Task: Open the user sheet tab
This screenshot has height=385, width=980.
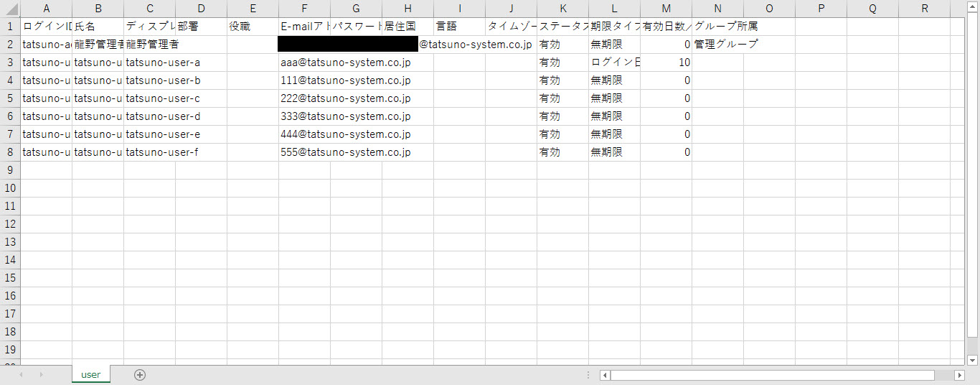Action: point(91,374)
